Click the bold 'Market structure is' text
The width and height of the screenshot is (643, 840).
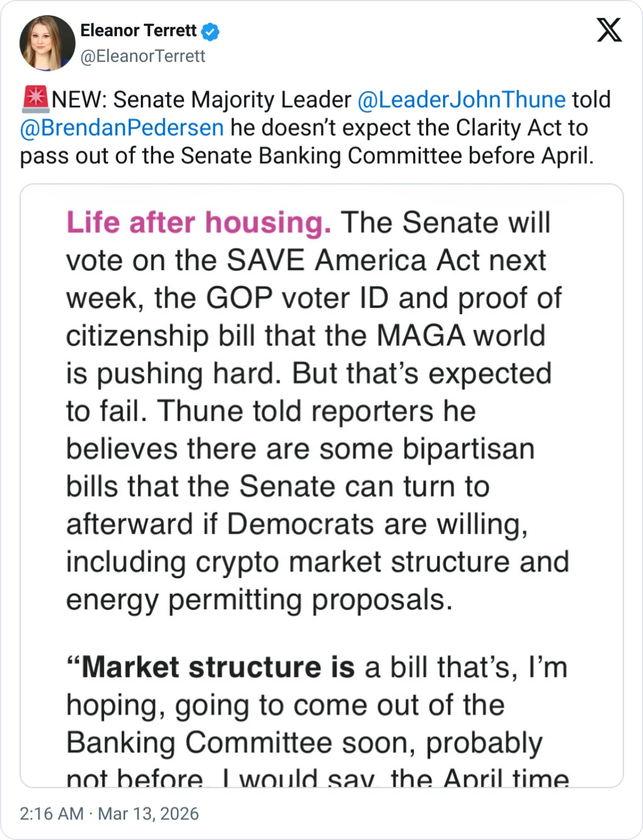[x=217, y=667]
